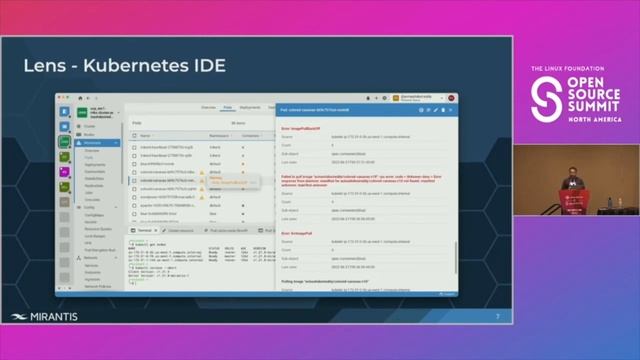Screen dimensions: 640x360
Task: Open pod logs icon in details header
Action: 428,110
